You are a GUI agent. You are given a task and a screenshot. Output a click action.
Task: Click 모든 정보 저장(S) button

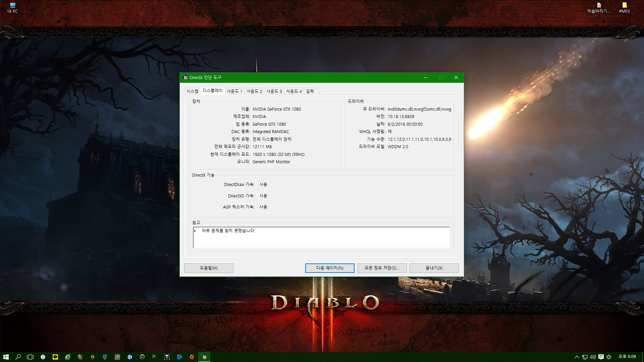[382, 268]
